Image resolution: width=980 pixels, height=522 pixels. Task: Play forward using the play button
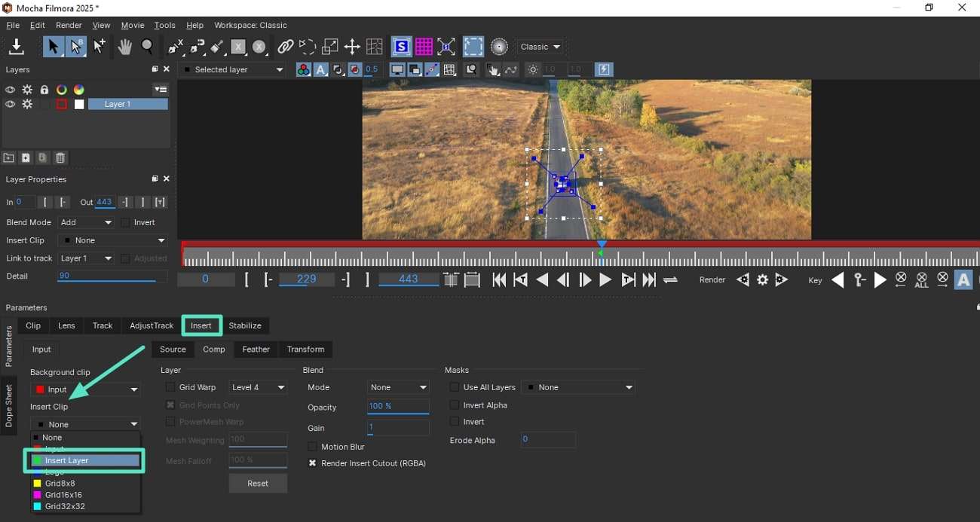[605, 280]
